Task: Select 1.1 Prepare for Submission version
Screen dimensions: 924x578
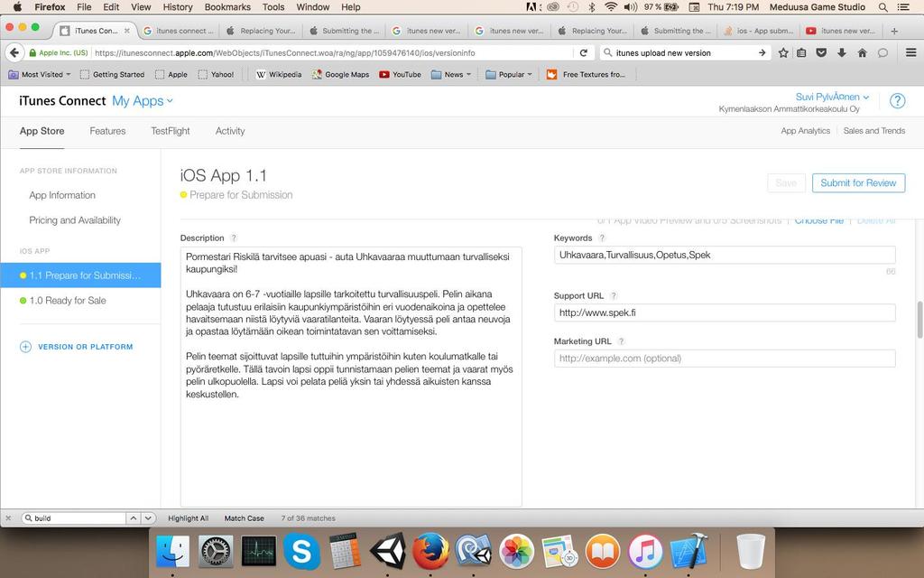Action: 80,275
